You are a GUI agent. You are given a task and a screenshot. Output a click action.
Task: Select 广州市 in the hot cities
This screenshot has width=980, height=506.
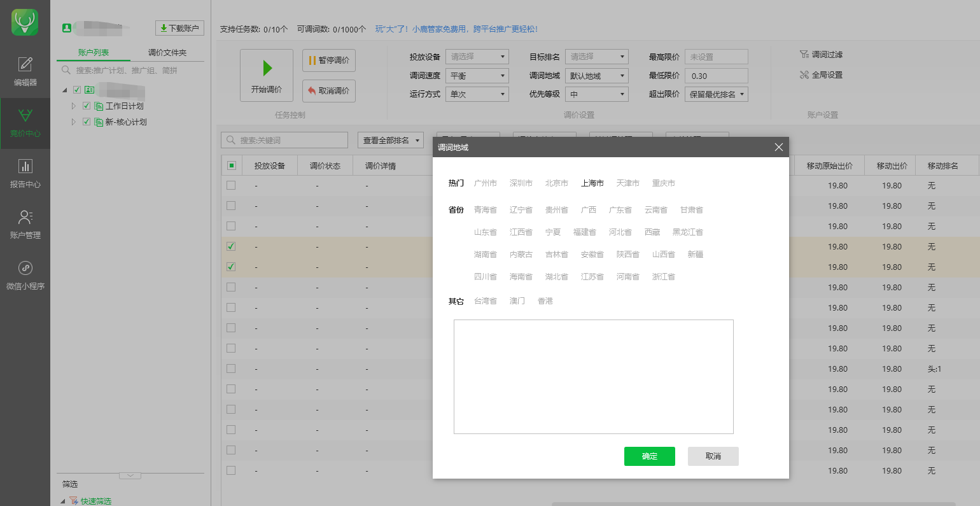click(486, 183)
